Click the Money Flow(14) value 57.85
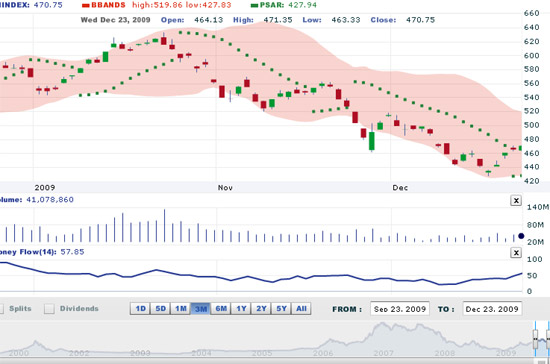Viewport: 550px width, 364px height. click(72, 252)
